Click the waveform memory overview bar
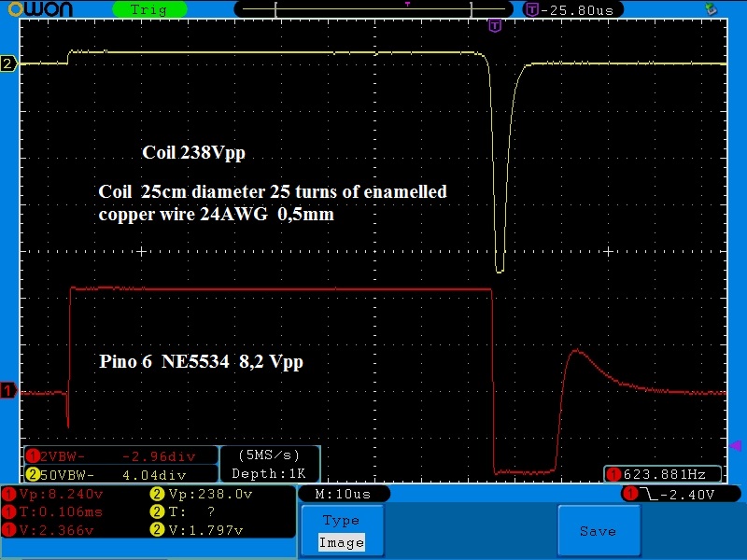Viewport: 747px width, 560px height. click(x=373, y=9)
